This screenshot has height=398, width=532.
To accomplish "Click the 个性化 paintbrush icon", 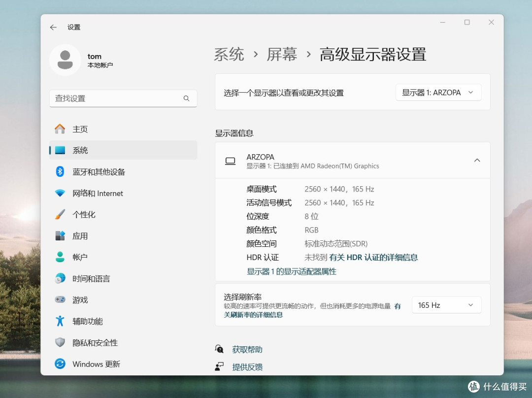I will pos(60,214).
